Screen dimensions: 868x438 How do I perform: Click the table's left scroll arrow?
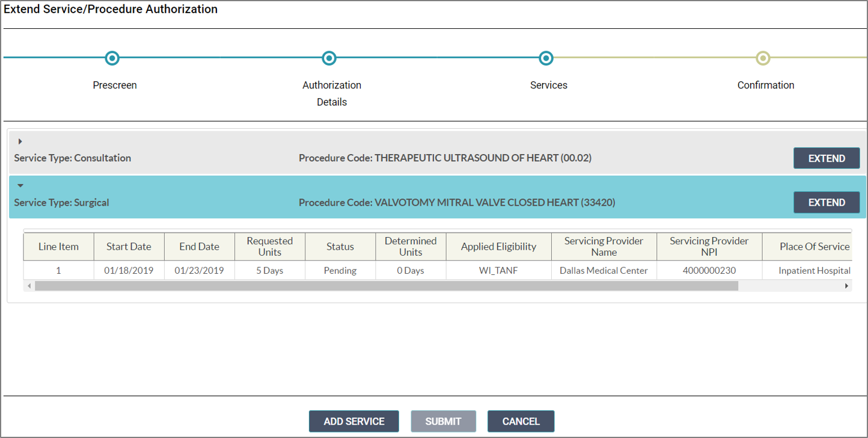(29, 286)
